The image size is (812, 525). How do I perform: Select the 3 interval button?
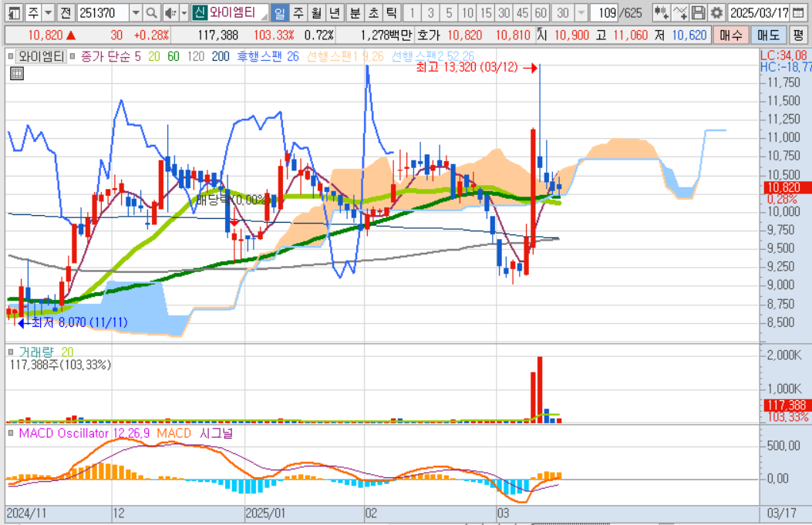(x=430, y=12)
